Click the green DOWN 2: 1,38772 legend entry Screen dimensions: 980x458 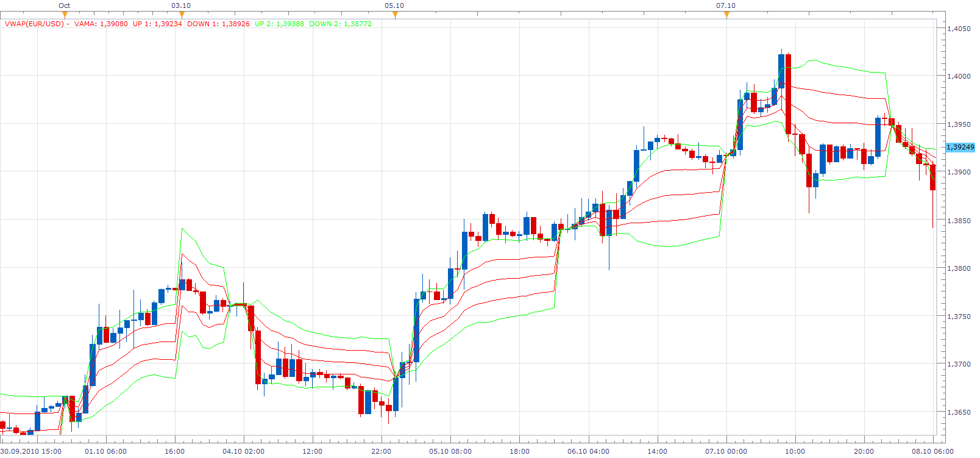point(340,24)
